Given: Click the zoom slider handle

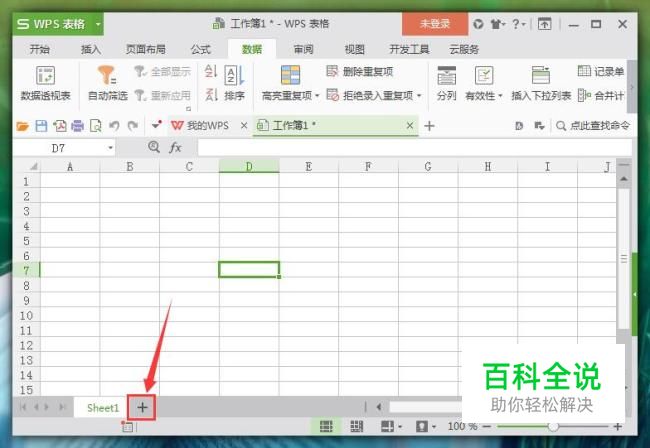Looking at the screenshot, I should point(553,426).
